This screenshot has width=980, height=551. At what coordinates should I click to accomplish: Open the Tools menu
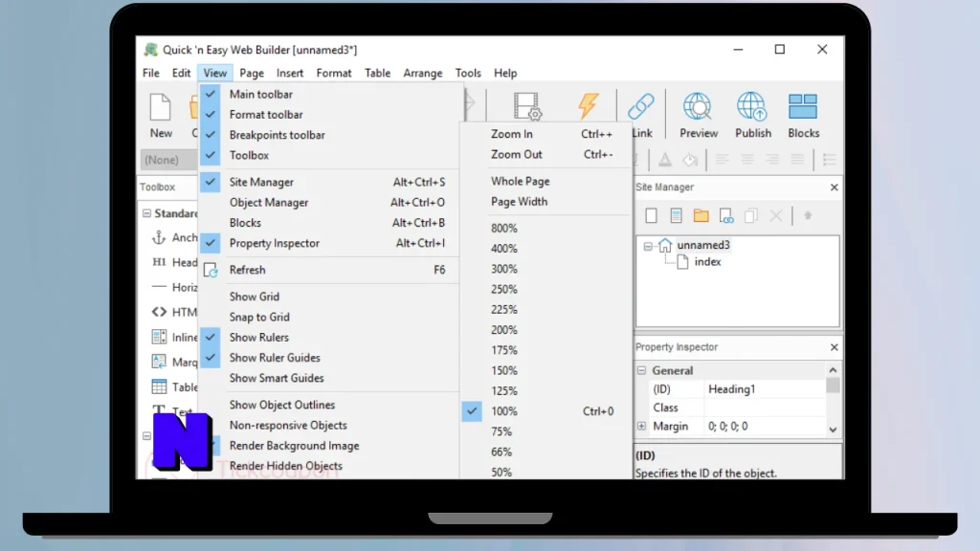coord(468,73)
